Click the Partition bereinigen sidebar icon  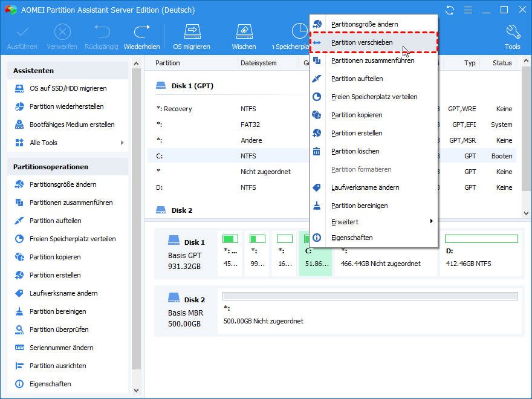point(19,311)
